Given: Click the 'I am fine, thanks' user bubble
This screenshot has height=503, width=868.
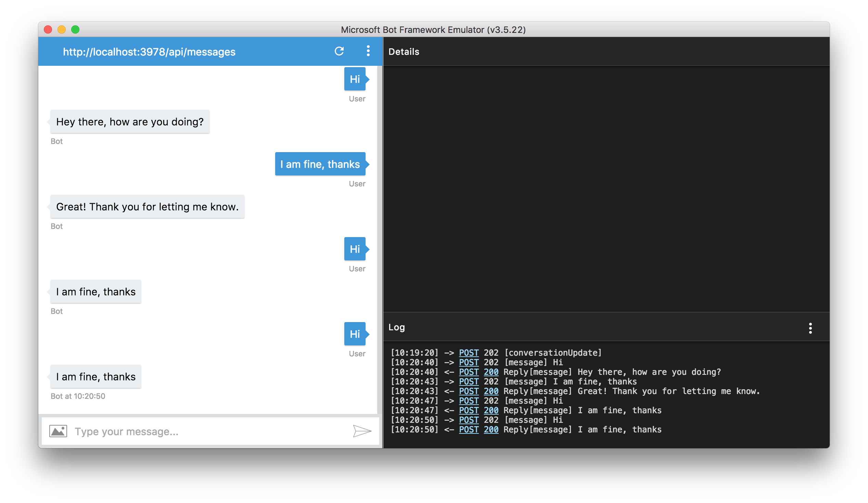Looking at the screenshot, I should pyautogui.click(x=320, y=164).
